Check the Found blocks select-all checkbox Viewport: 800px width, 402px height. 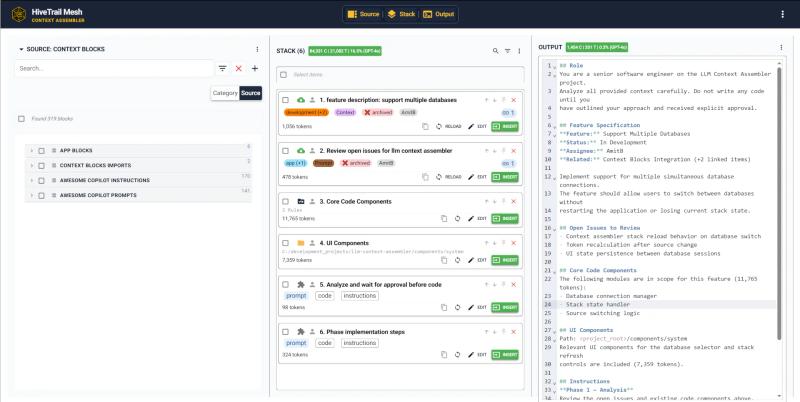coord(21,119)
